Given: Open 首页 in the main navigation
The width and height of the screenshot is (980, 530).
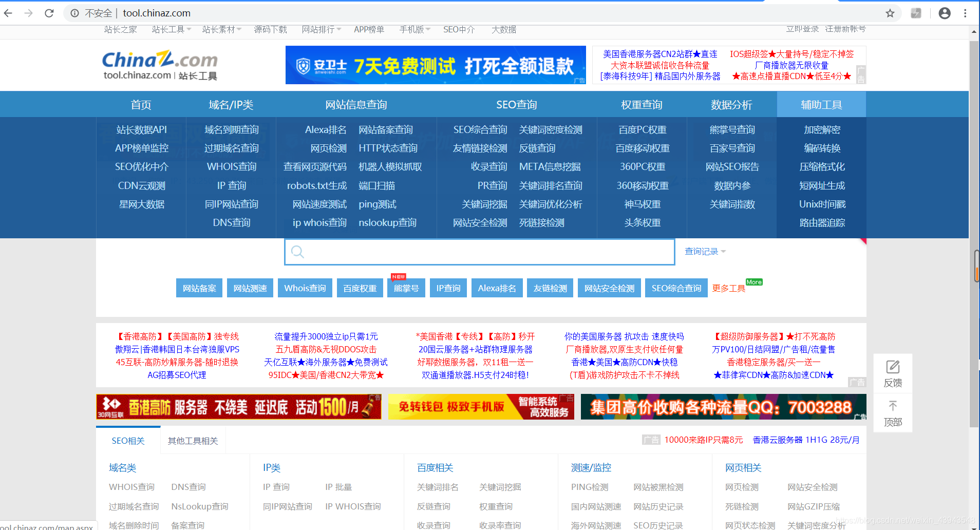Looking at the screenshot, I should [141, 105].
